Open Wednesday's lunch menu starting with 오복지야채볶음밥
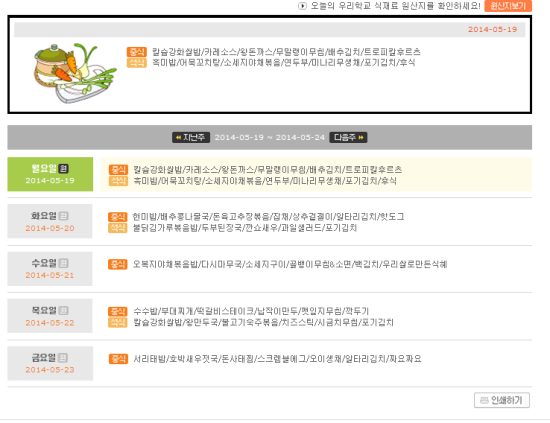 click(x=290, y=264)
